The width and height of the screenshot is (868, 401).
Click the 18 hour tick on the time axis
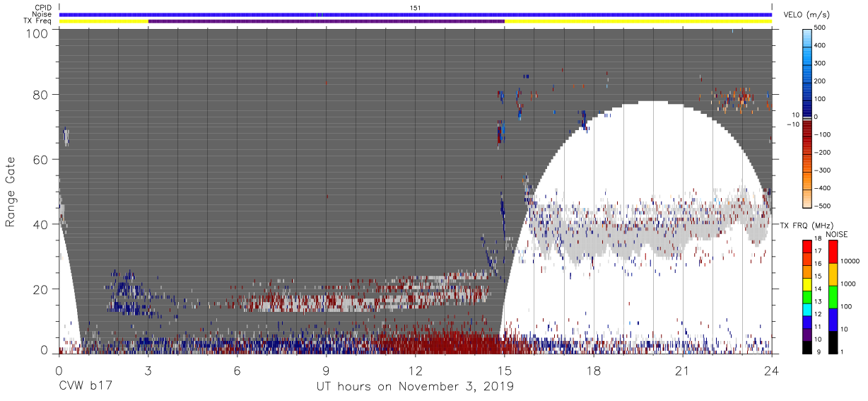[x=594, y=370]
